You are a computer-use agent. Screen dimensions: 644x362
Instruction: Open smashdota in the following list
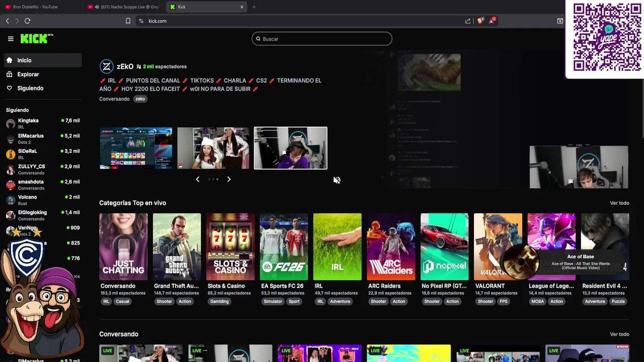tap(43, 185)
